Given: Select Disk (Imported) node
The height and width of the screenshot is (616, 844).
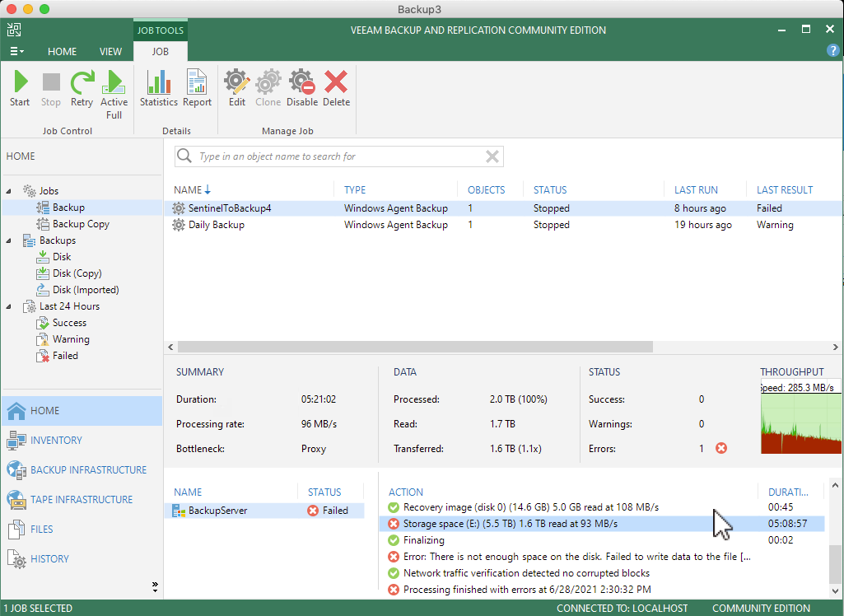Looking at the screenshot, I should [86, 290].
